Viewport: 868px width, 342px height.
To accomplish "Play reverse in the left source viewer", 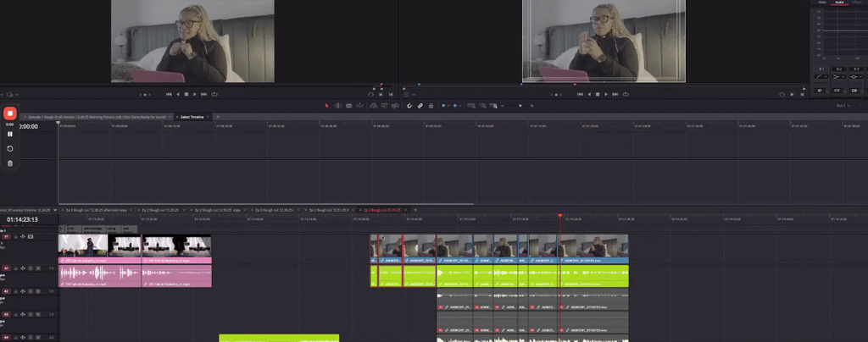I will (x=178, y=95).
